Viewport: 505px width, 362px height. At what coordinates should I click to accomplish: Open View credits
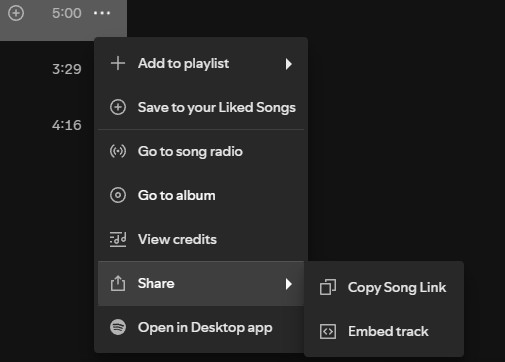tap(201, 239)
